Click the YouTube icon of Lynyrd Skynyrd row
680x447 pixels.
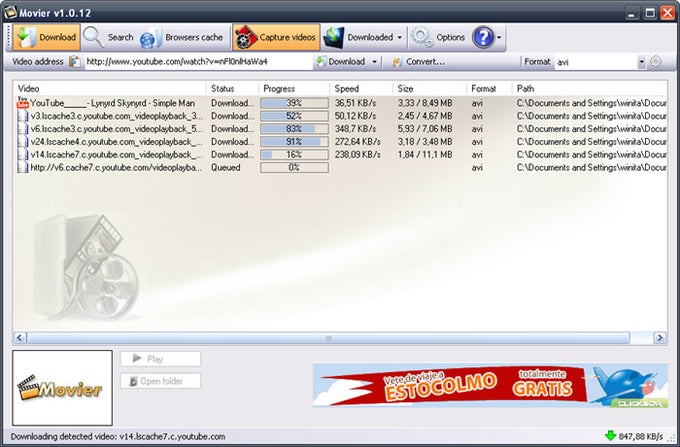[x=23, y=103]
